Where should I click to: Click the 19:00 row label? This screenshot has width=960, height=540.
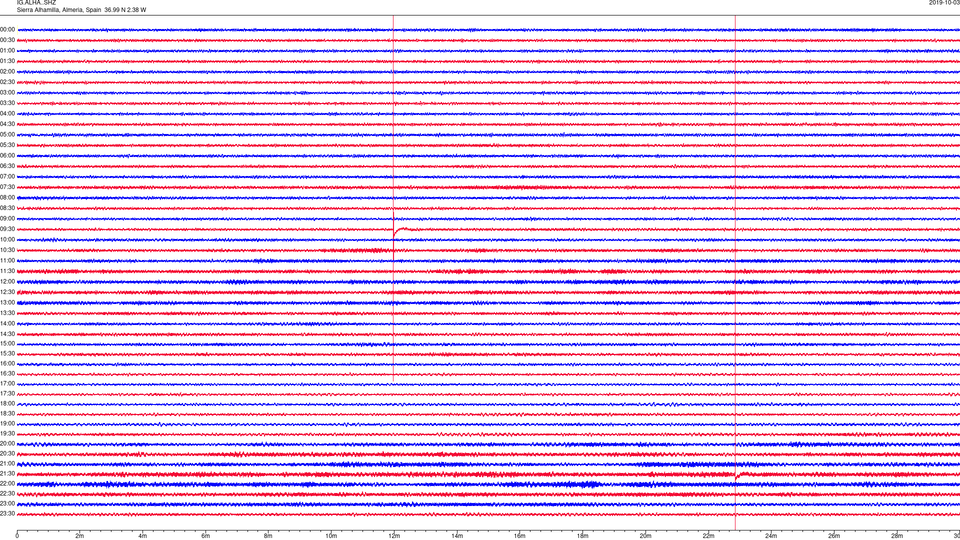pyautogui.click(x=7, y=424)
